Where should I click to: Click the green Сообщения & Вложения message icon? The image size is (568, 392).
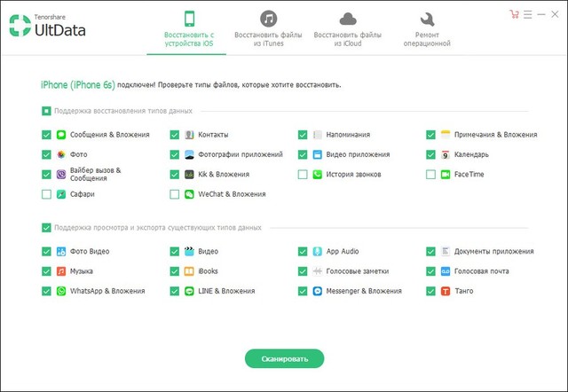point(61,135)
